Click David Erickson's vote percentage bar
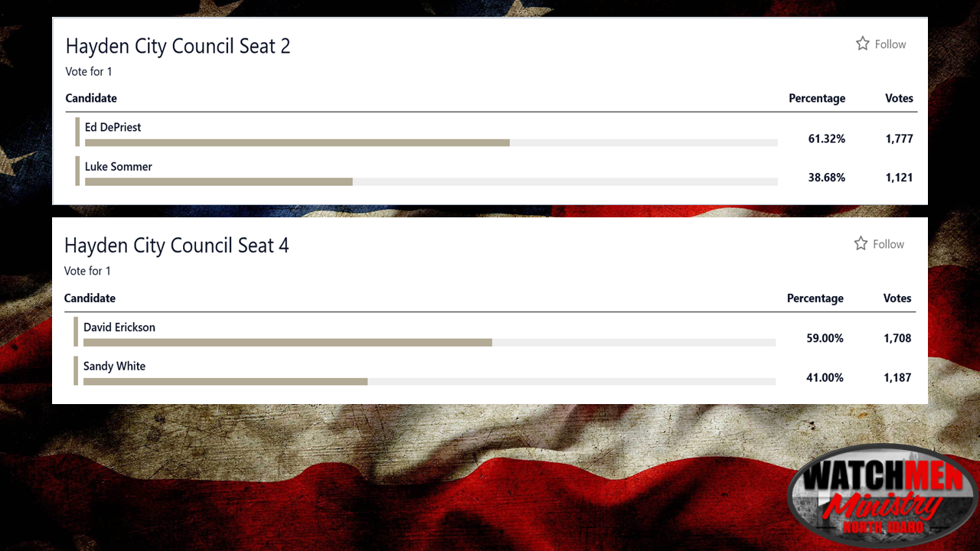980x551 pixels. 287,342
